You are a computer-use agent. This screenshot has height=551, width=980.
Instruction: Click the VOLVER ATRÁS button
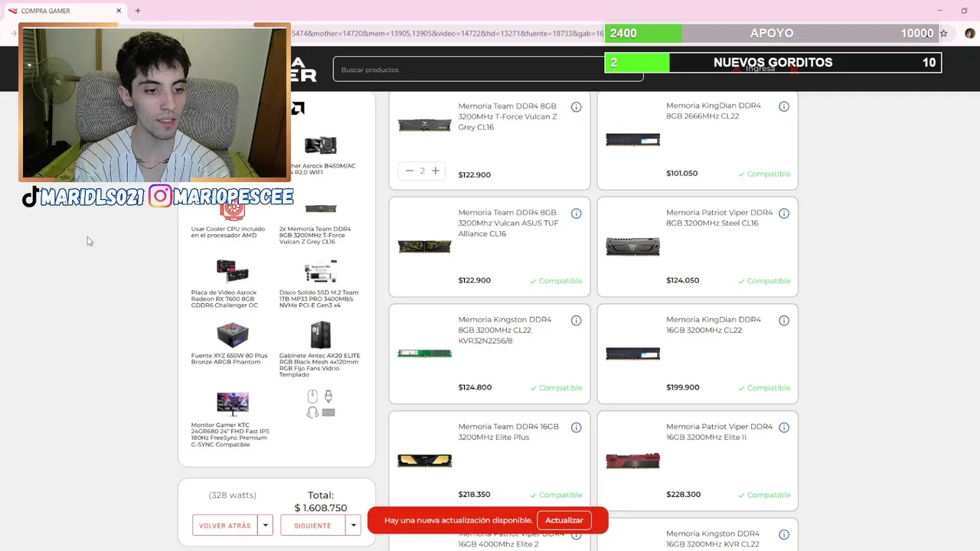[x=225, y=526]
